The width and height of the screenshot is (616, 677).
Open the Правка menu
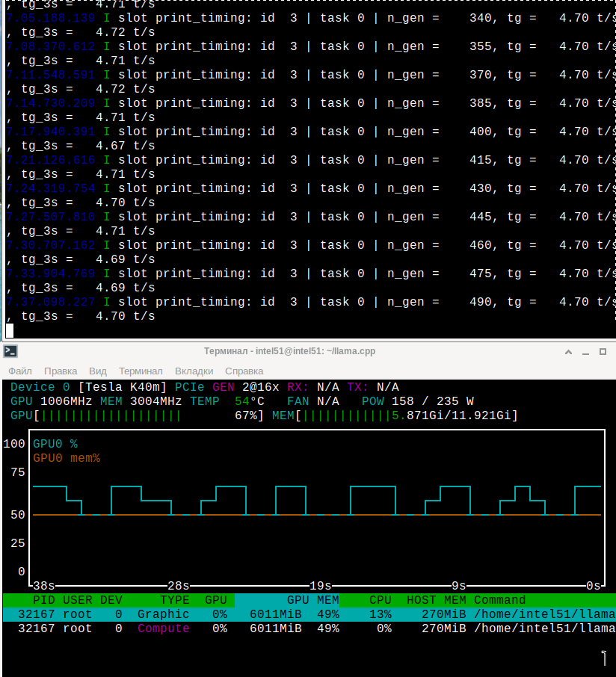(61, 371)
